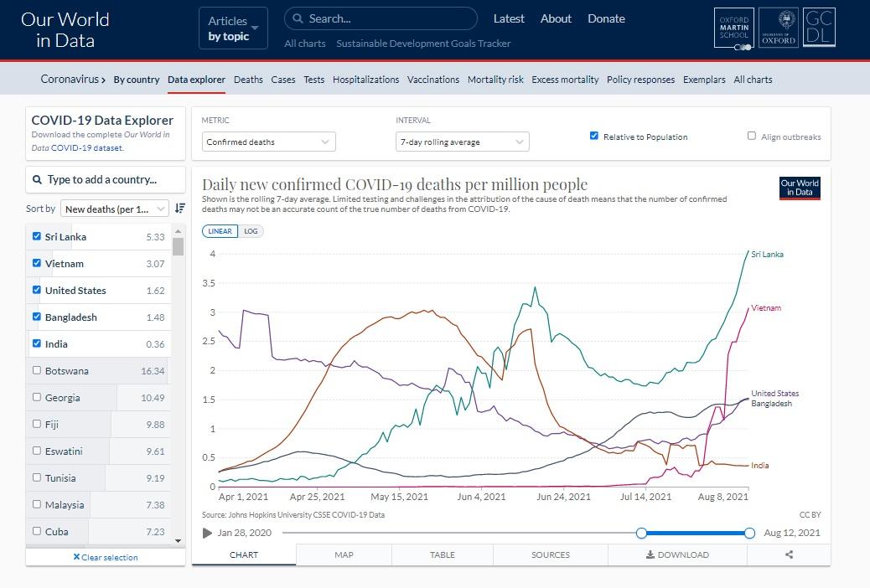Click the Type to add a country field
870x588 pixels.
point(106,180)
